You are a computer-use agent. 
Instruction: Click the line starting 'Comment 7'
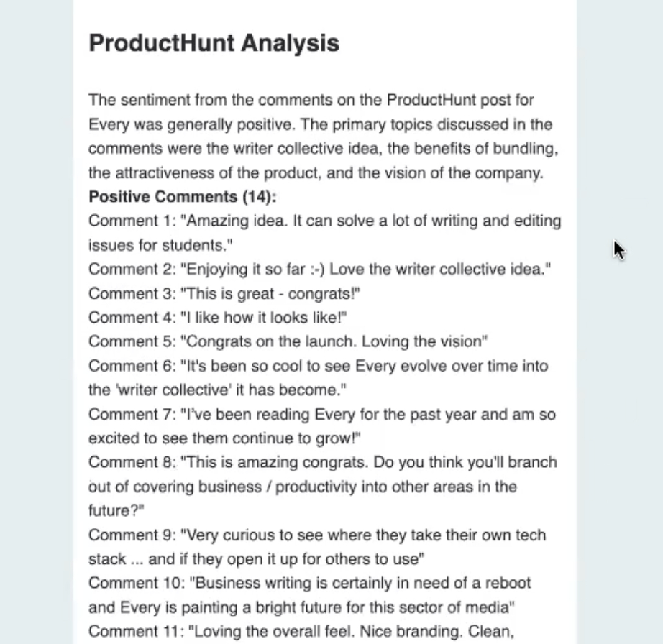pyautogui.click(x=321, y=415)
